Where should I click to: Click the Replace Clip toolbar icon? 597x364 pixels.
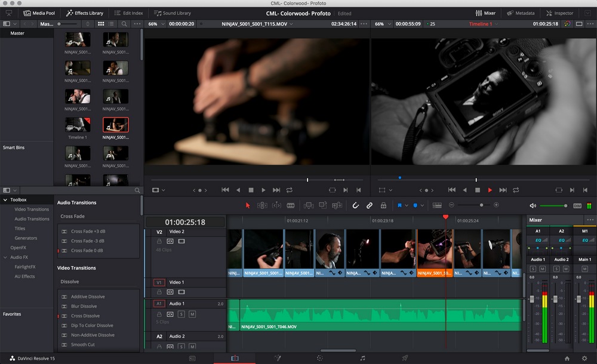click(x=337, y=206)
